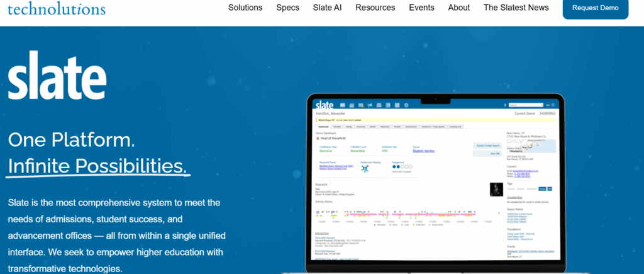Click the Request Demo button
Viewport: 644px width, 274px height.
[x=595, y=8]
